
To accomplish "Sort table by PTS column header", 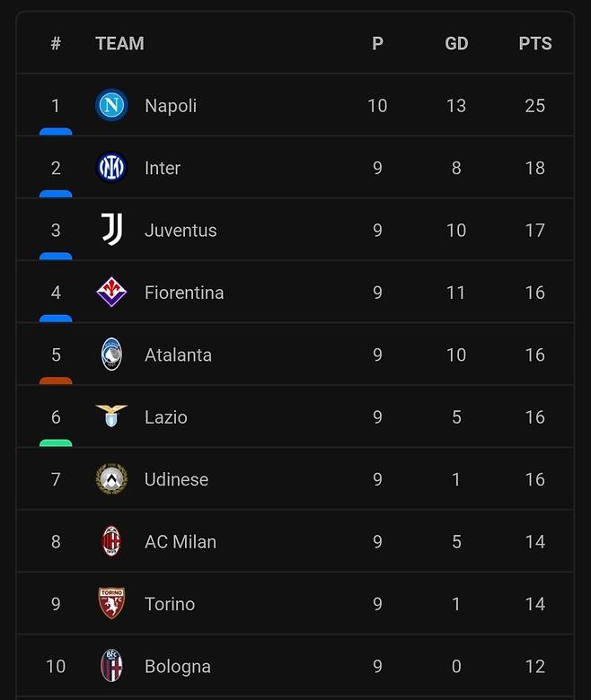I will (534, 43).
